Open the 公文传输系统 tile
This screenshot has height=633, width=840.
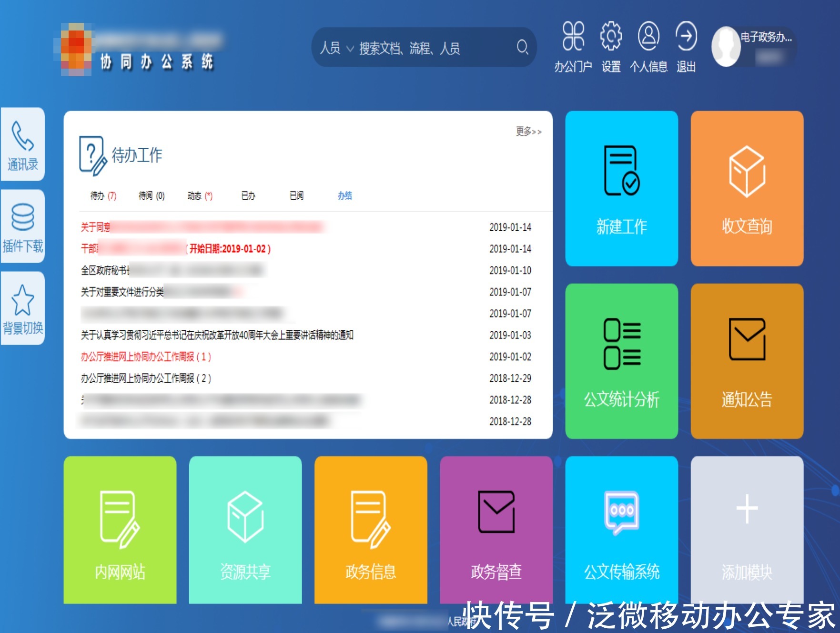[621, 530]
